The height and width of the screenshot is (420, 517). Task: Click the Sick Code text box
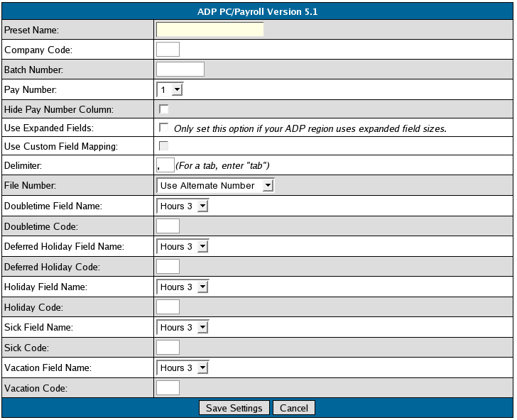[x=168, y=348]
